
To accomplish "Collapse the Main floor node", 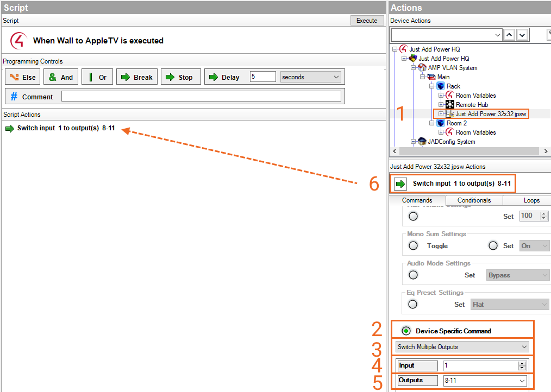I will pos(422,77).
